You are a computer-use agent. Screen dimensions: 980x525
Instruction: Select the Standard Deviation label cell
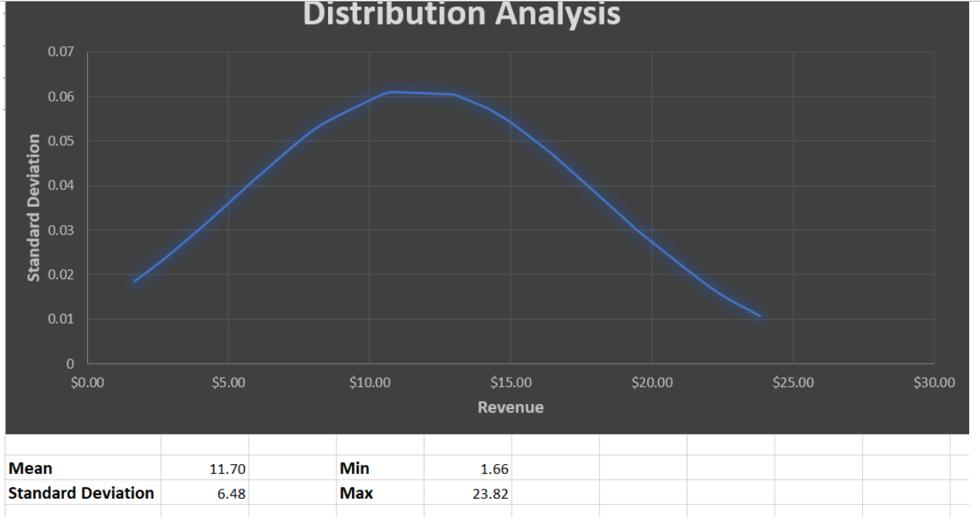tap(77, 493)
